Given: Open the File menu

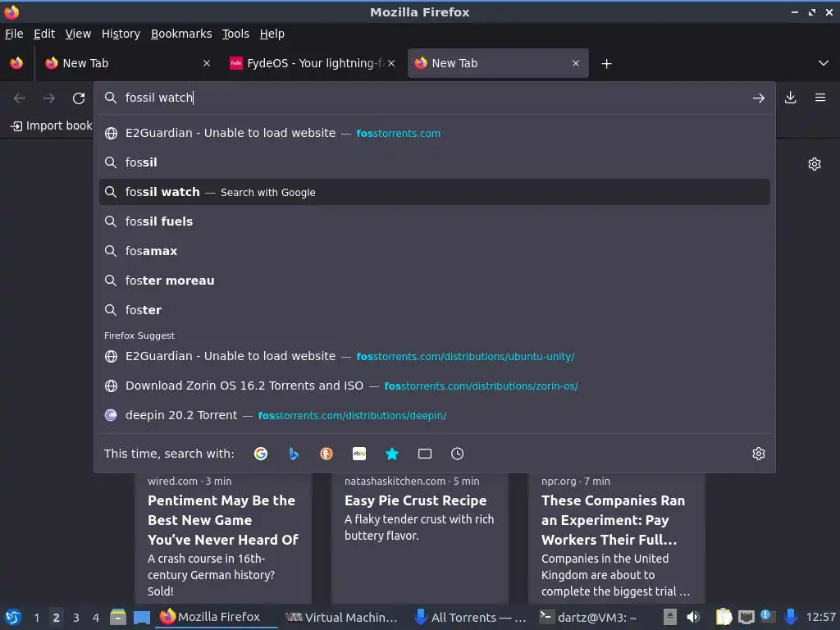Looking at the screenshot, I should [14, 34].
